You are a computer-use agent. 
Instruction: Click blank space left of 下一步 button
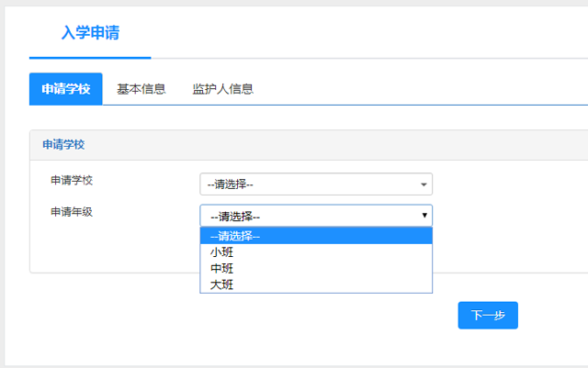(x=276, y=315)
